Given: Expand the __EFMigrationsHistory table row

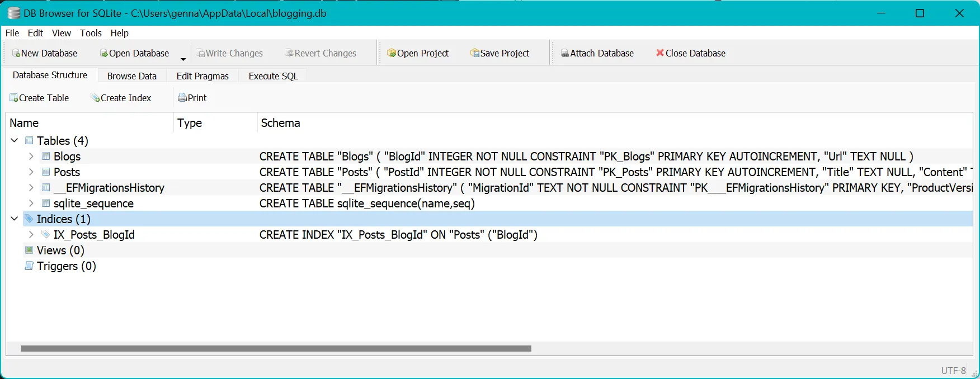Looking at the screenshot, I should tap(31, 187).
